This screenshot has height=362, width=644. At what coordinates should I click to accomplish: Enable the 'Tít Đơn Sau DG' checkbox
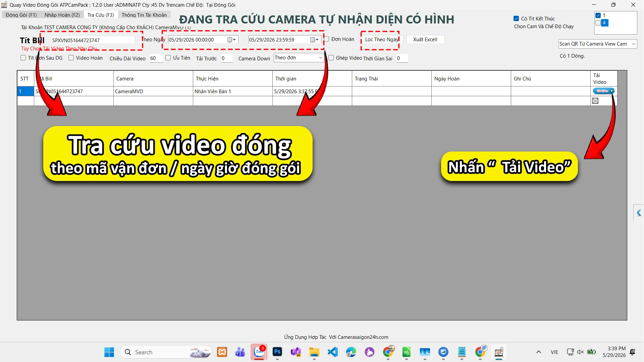pos(23,58)
